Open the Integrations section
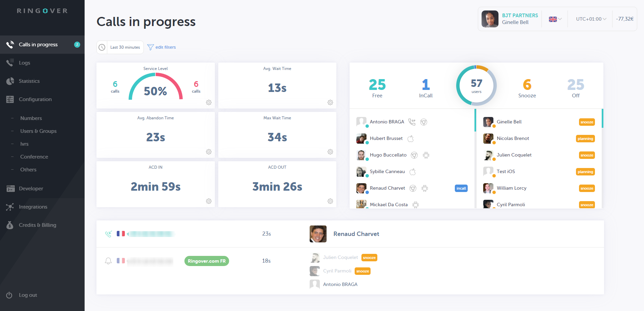Image resolution: width=644 pixels, height=311 pixels. coord(33,207)
